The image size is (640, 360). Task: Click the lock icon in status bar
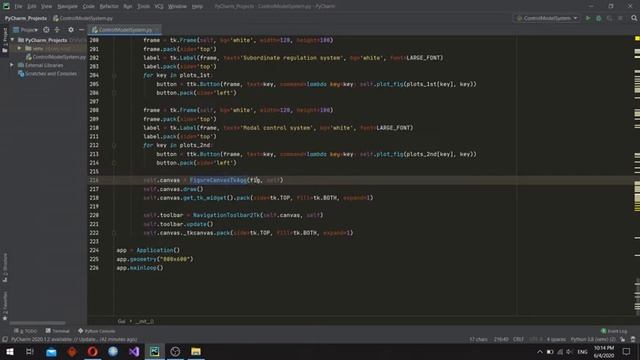click(623, 339)
